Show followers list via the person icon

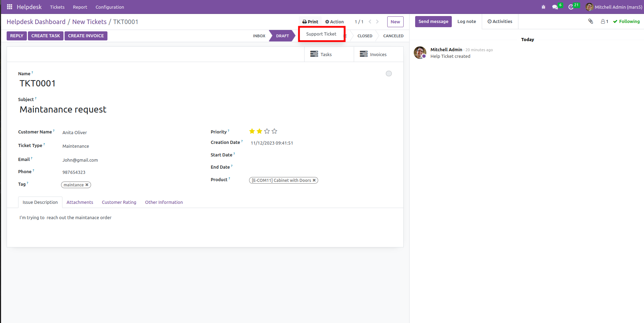(605, 21)
